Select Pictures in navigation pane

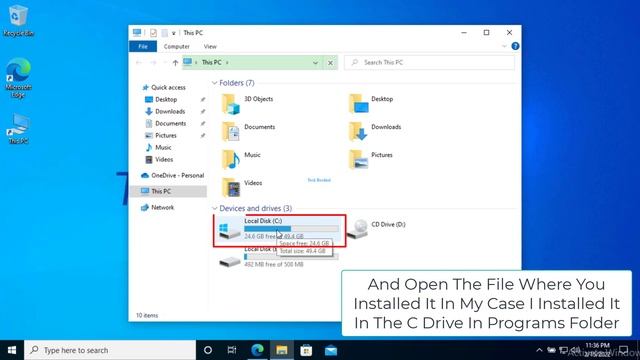pyautogui.click(x=166, y=136)
